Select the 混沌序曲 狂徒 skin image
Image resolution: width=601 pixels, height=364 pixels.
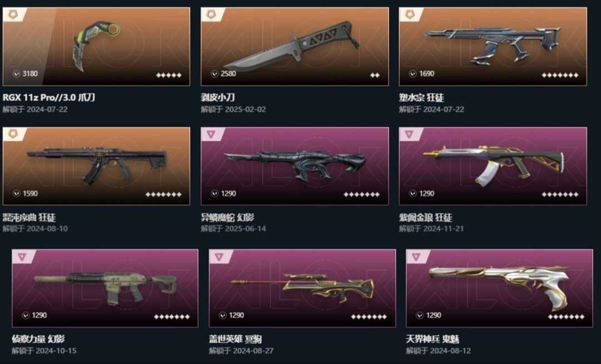[x=97, y=165]
